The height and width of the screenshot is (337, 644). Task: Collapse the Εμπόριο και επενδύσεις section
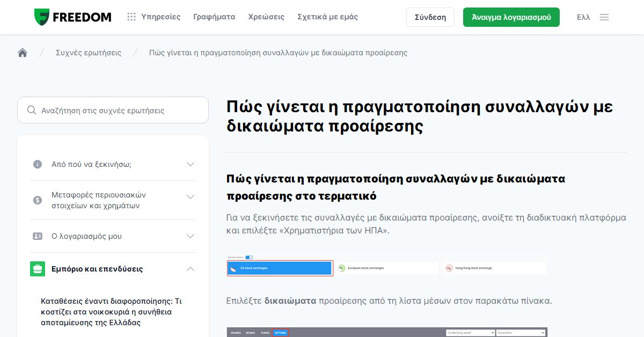[x=113, y=269]
